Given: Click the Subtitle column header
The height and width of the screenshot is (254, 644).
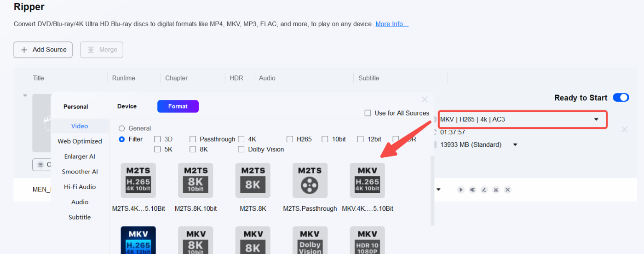Looking at the screenshot, I should pos(369,78).
